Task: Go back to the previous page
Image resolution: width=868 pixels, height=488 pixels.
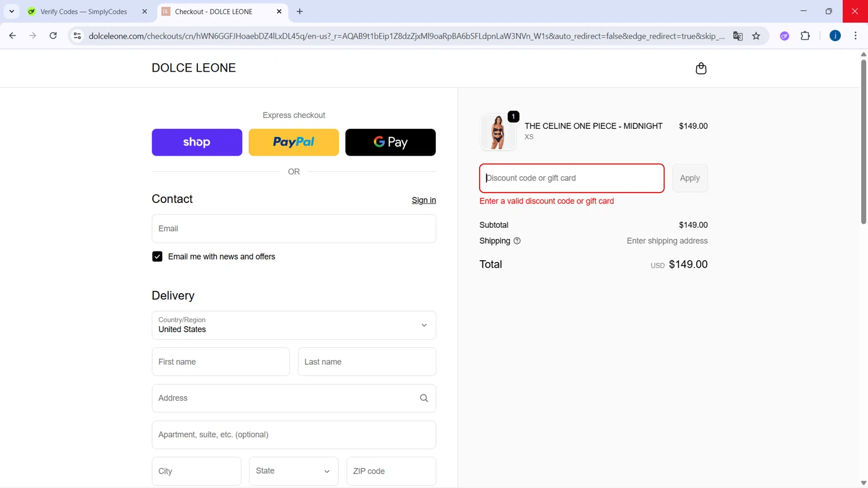Action: [13, 36]
